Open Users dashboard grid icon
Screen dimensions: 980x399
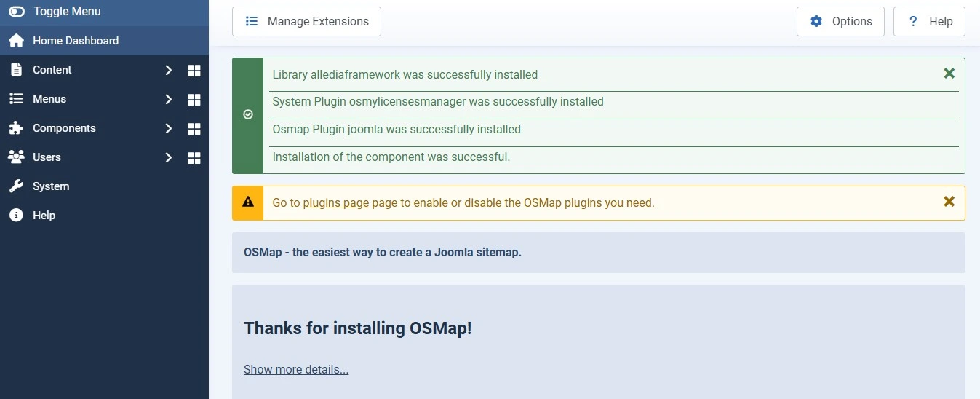pyautogui.click(x=194, y=157)
